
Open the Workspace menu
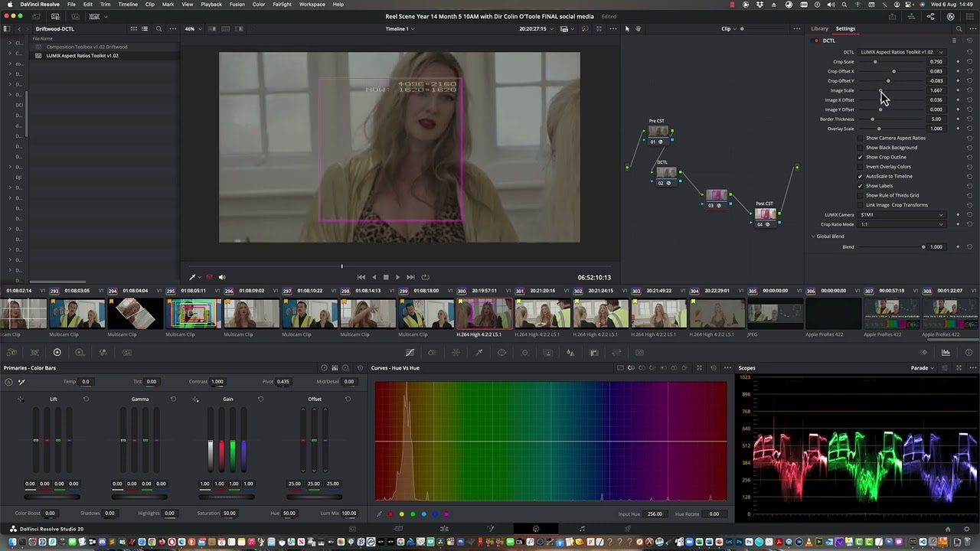[312, 5]
